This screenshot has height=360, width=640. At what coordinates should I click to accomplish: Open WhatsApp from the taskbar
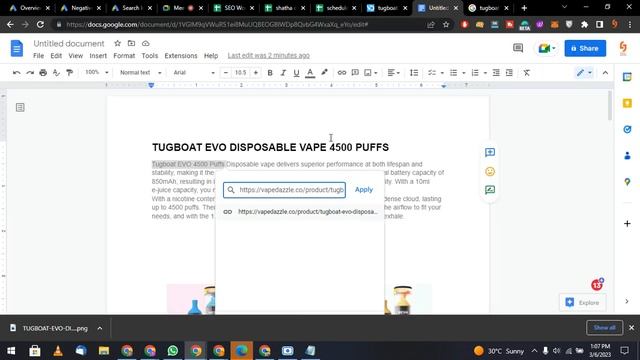173,351
